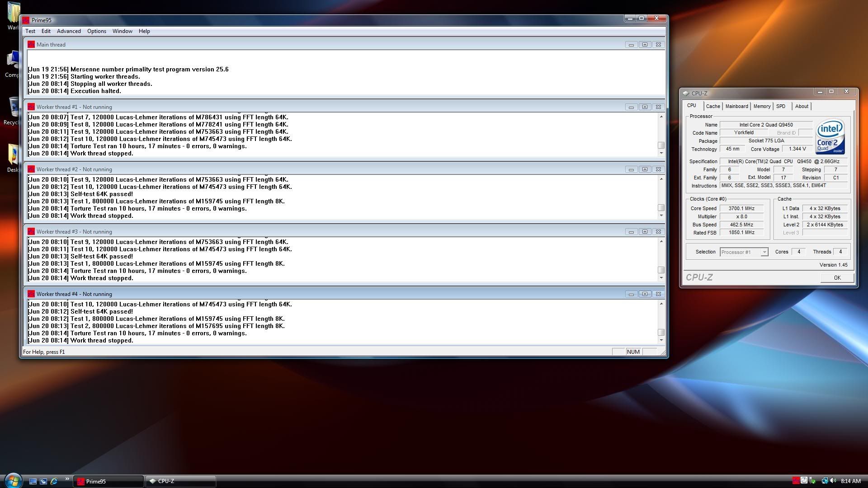Click the NUM indicator in Prime95 status bar
Viewport: 868px width, 488px height.
(633, 352)
